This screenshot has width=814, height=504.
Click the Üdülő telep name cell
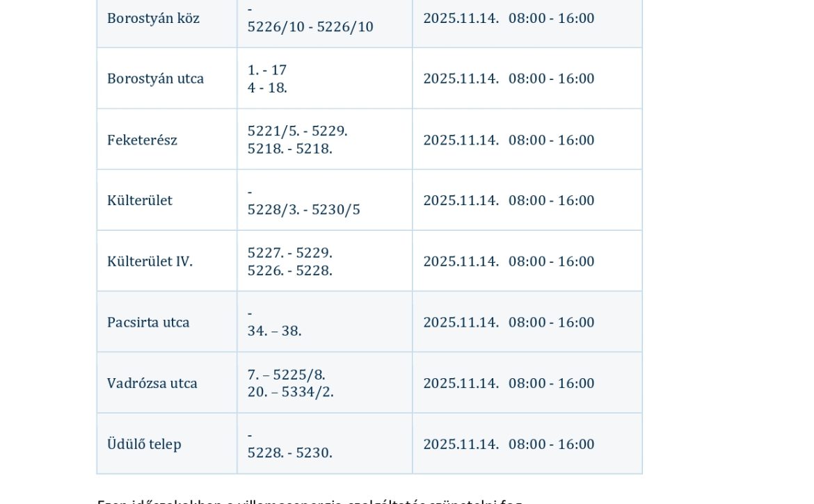[x=144, y=444]
